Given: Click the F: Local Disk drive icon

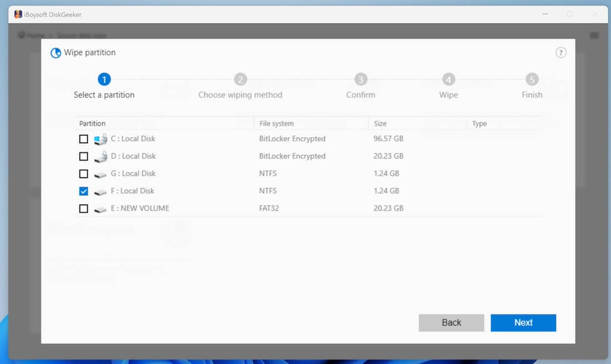Looking at the screenshot, I should 101,192.
